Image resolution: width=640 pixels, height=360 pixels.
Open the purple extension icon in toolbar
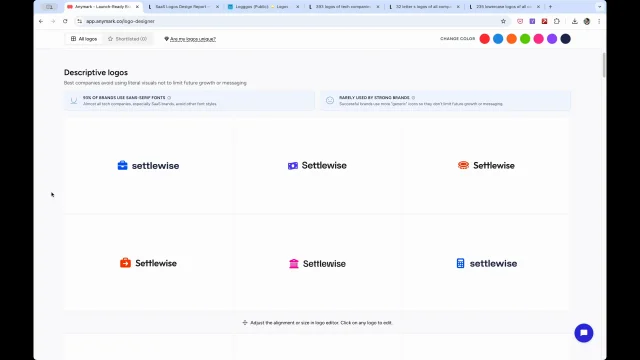(532, 21)
